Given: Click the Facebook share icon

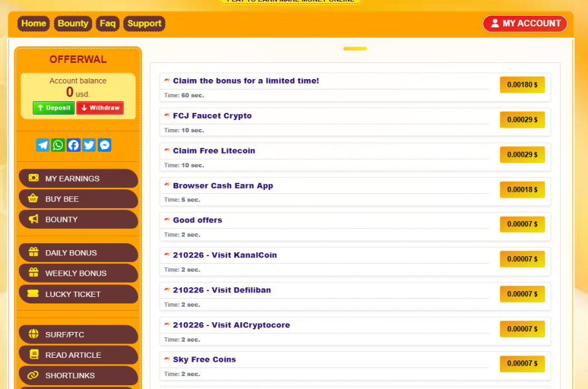Looking at the screenshot, I should (74, 145).
